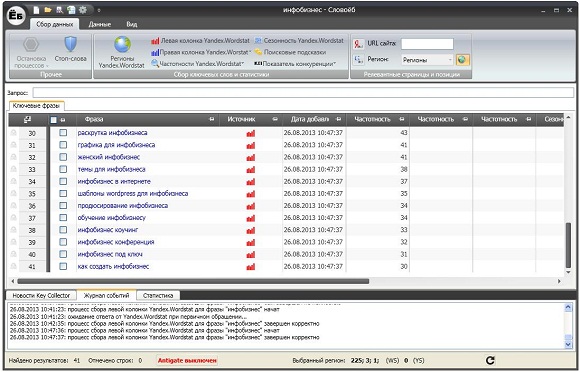580x372 pixels.
Task: Check the box for темы для инфобизнеса
Action: pyautogui.click(x=63, y=169)
